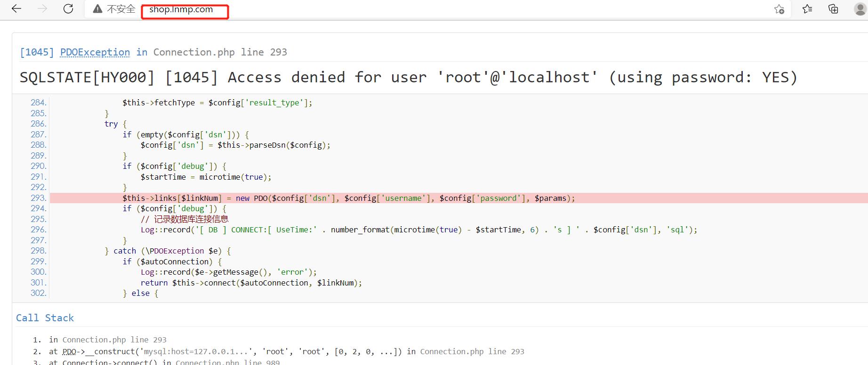The width and height of the screenshot is (868, 365).
Task: Click line number 284
Action: (38, 103)
